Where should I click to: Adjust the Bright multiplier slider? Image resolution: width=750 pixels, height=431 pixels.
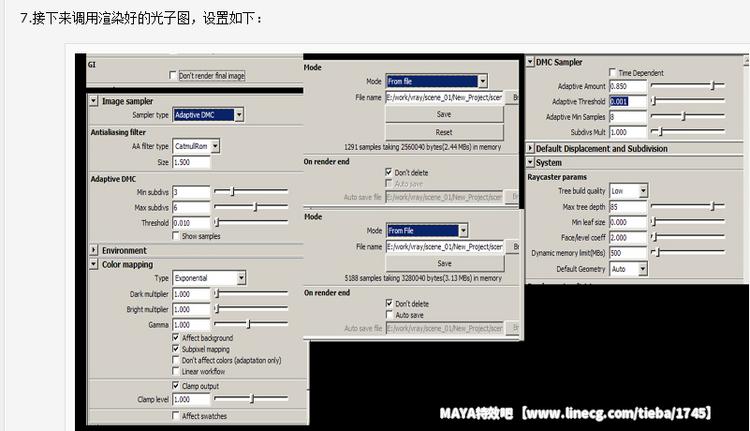click(x=217, y=309)
